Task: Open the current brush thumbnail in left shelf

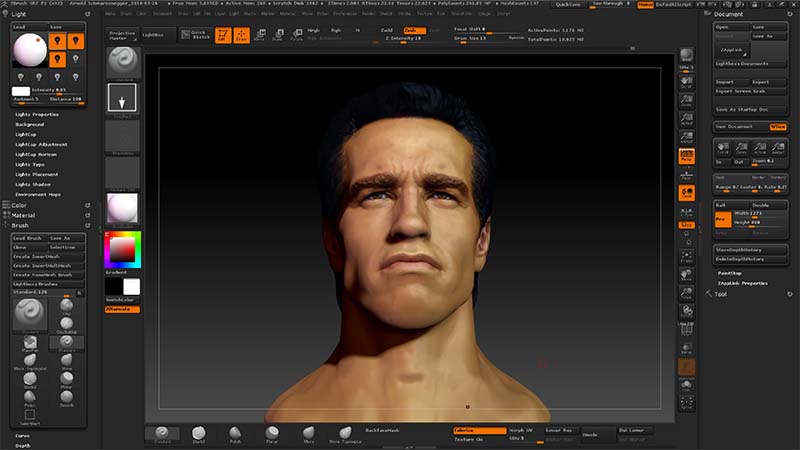Action: click(x=123, y=62)
